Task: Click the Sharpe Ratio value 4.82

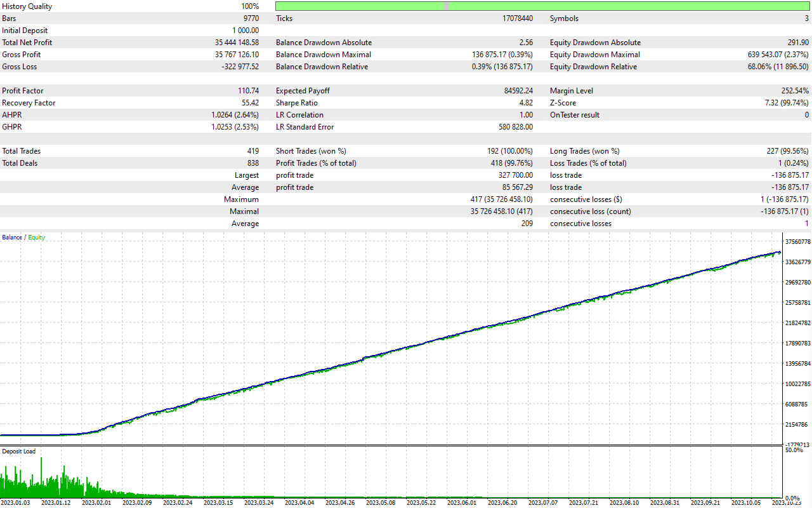Action: pyautogui.click(x=527, y=103)
